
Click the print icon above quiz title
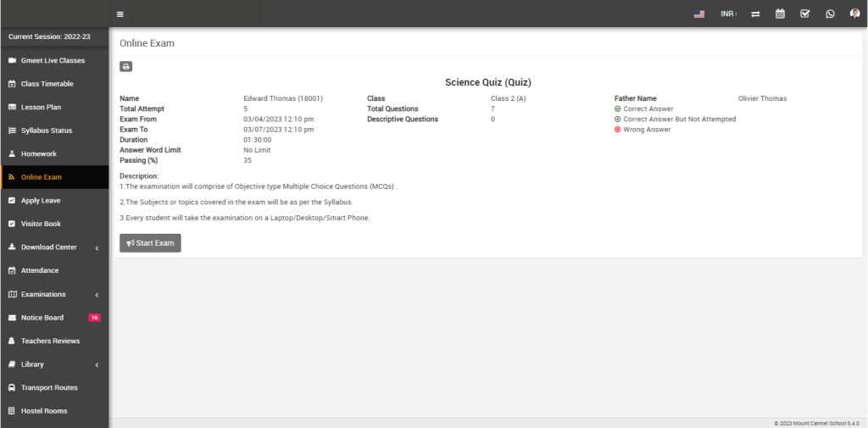click(x=125, y=66)
